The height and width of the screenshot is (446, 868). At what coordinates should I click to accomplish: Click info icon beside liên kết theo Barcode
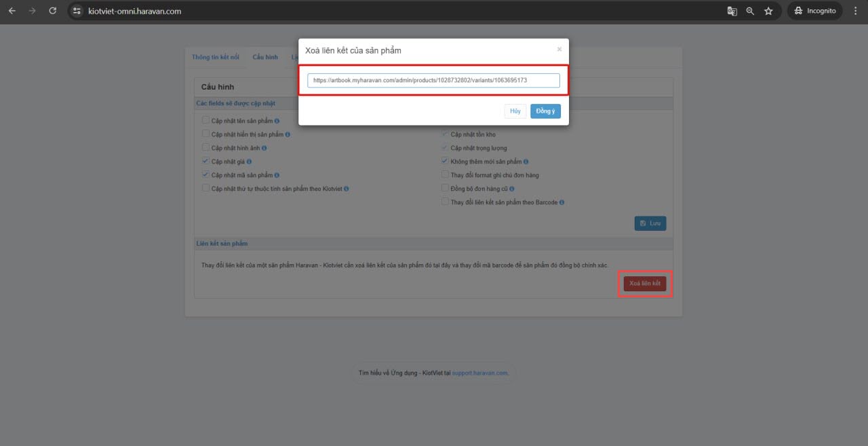[x=562, y=202]
